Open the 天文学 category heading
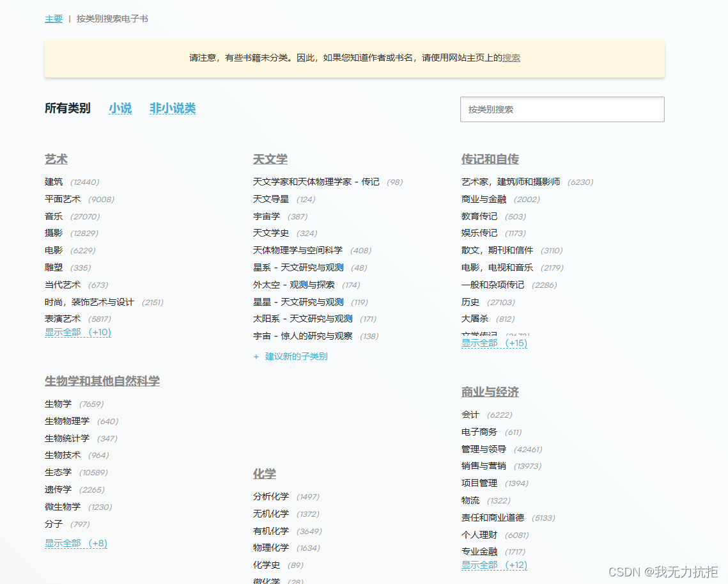728x584 pixels. [268, 161]
